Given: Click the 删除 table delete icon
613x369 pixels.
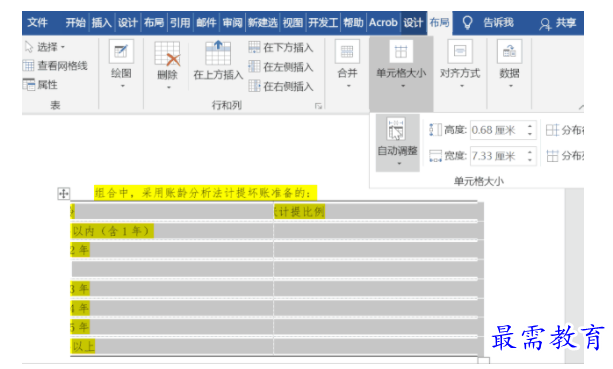Looking at the screenshot, I should [x=167, y=53].
